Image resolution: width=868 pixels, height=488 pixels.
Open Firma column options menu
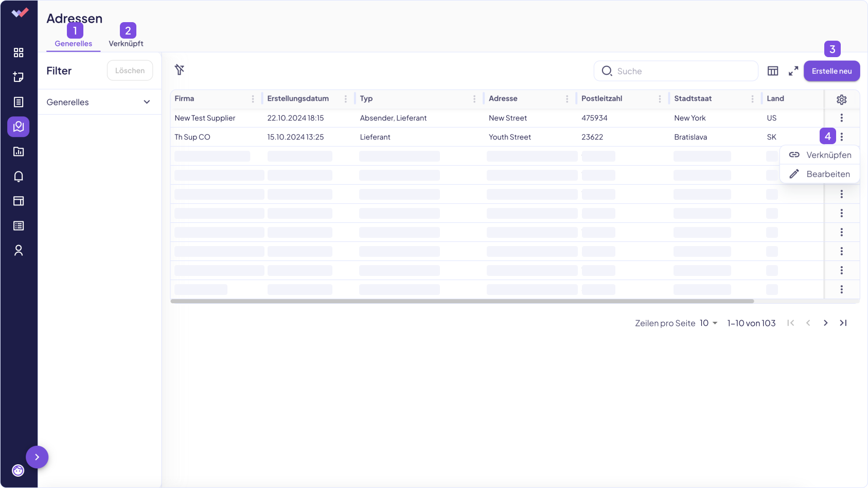253,99
